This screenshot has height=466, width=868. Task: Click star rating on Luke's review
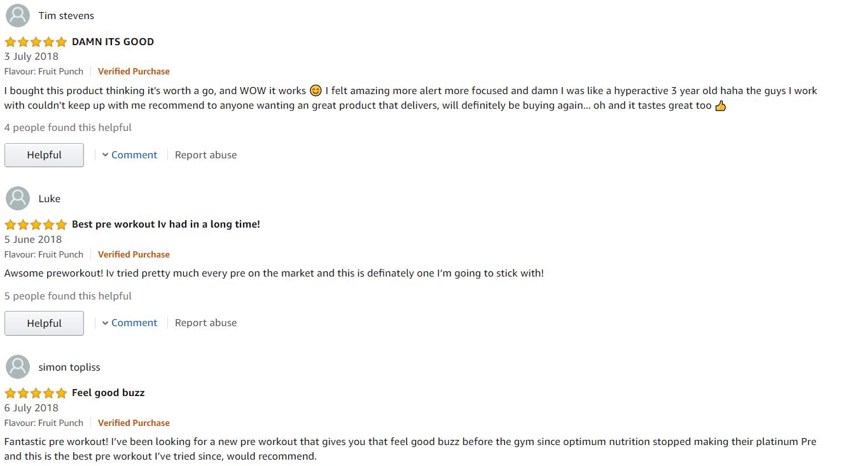36,224
